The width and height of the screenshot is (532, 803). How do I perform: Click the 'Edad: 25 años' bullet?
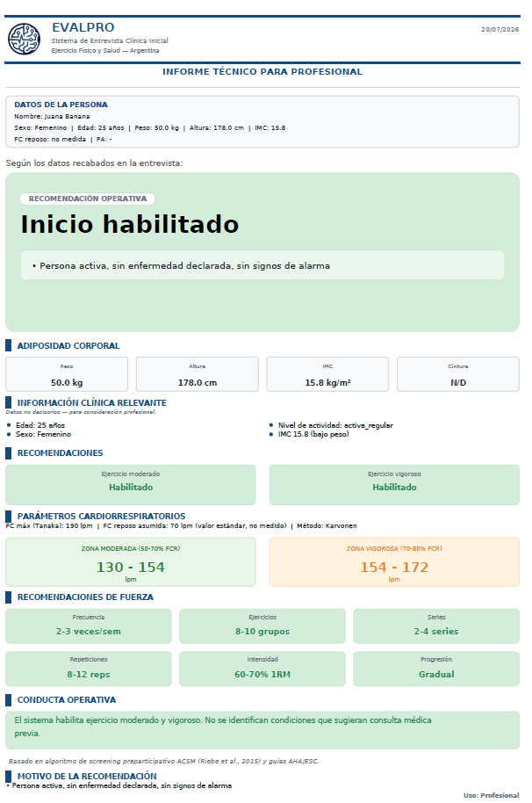(x=40, y=425)
